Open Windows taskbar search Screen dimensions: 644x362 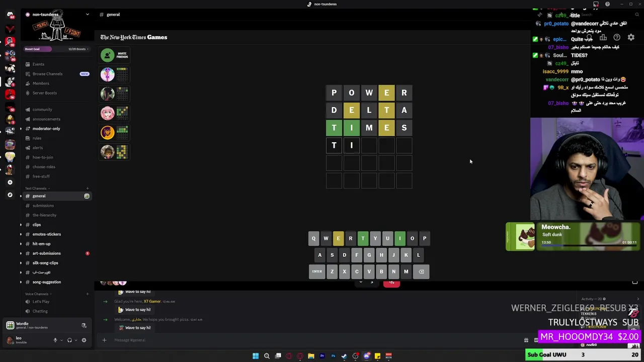tap(267, 356)
